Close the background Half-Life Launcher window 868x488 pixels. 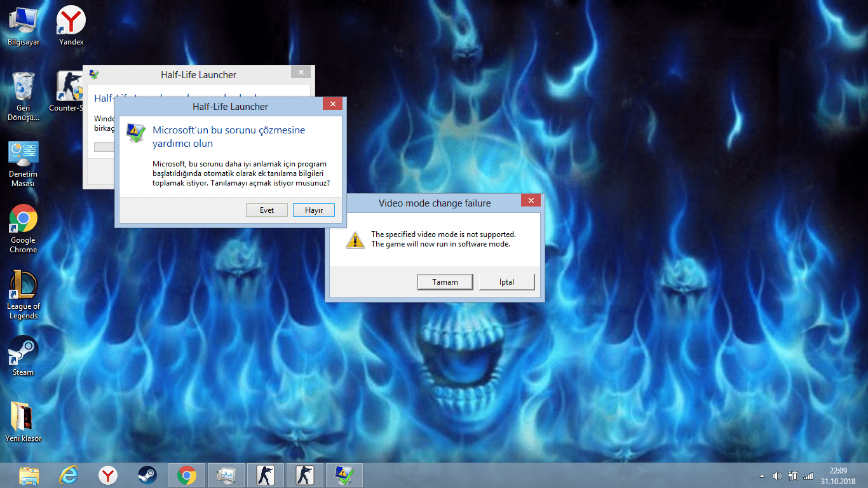[x=301, y=72]
